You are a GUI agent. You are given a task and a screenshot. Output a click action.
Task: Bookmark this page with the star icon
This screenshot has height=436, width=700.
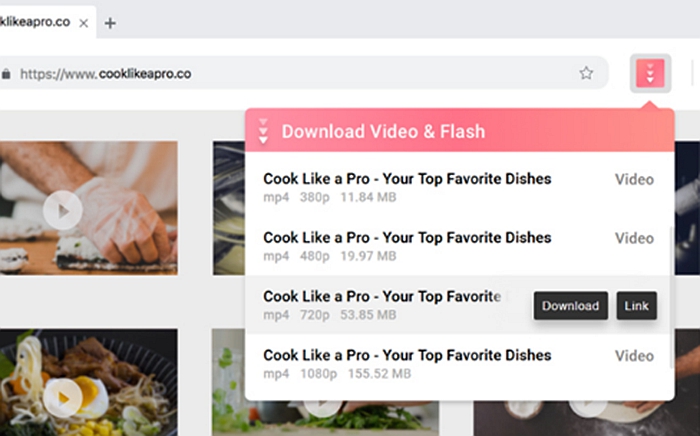pyautogui.click(x=586, y=73)
